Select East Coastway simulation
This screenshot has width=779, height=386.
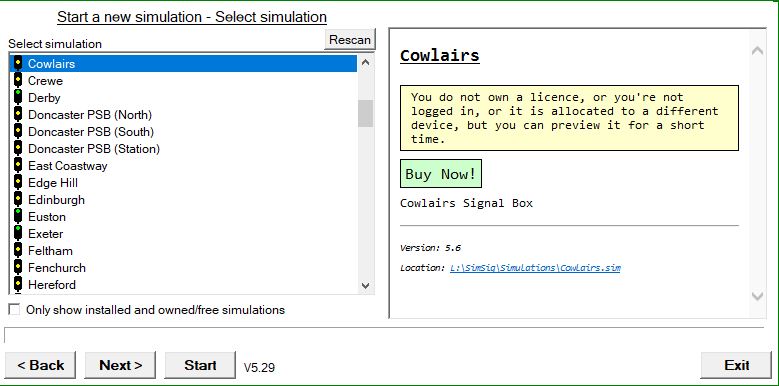coord(183,165)
